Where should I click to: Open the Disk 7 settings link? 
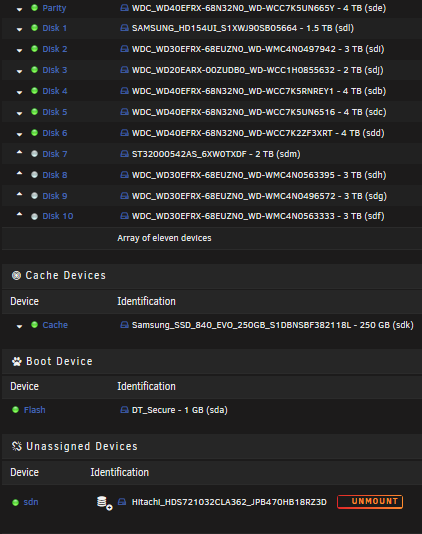[55, 154]
